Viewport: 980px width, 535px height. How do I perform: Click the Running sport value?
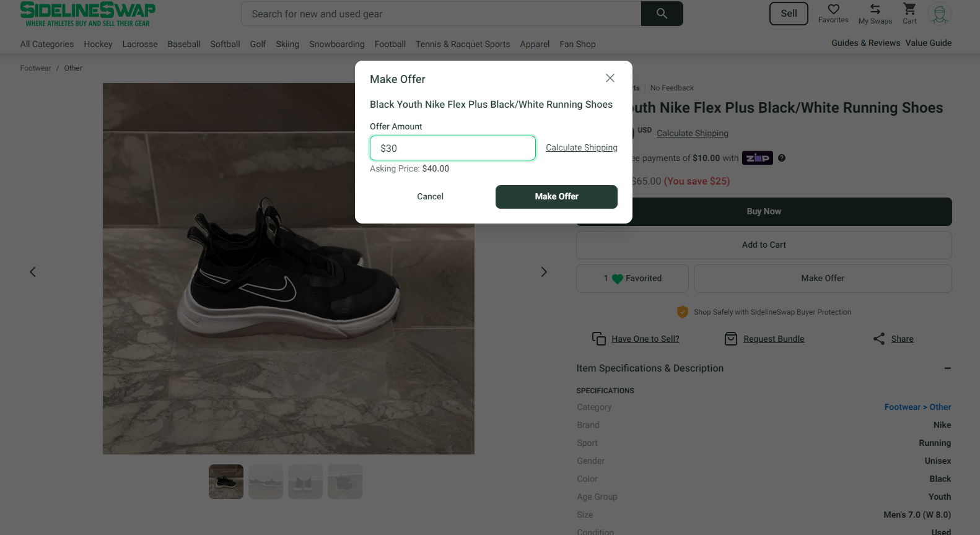point(935,443)
